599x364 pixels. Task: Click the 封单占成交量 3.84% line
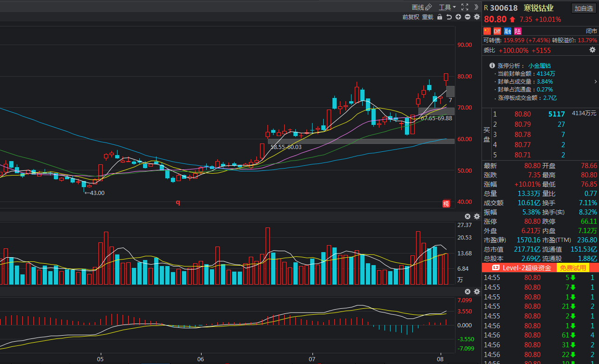[523, 82]
